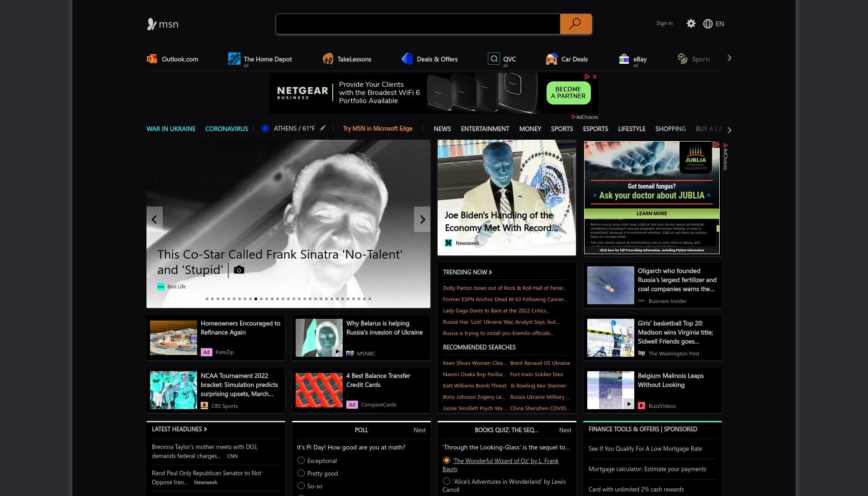Select Alice's Adventures in Wonderland answer
The height and width of the screenshot is (496, 868).
click(447, 481)
